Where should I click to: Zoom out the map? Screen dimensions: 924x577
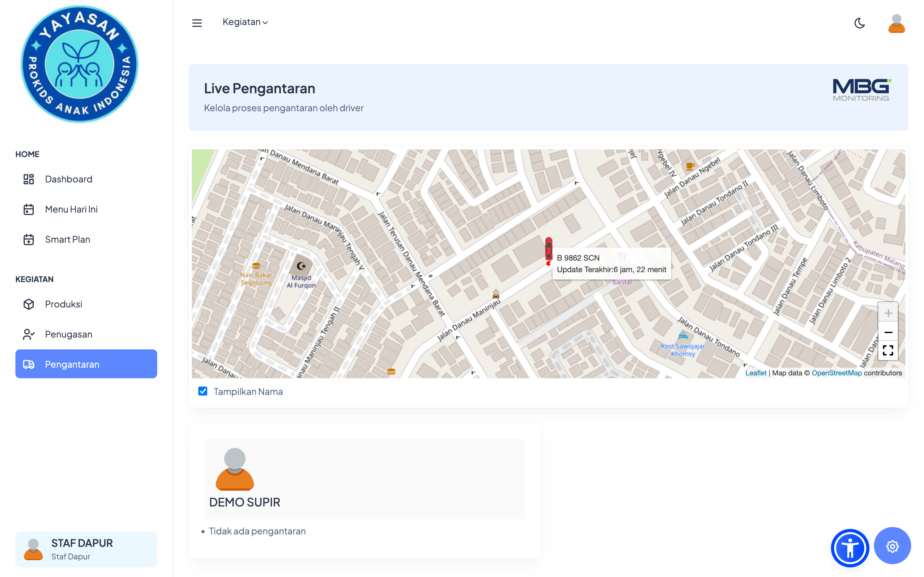point(888,332)
